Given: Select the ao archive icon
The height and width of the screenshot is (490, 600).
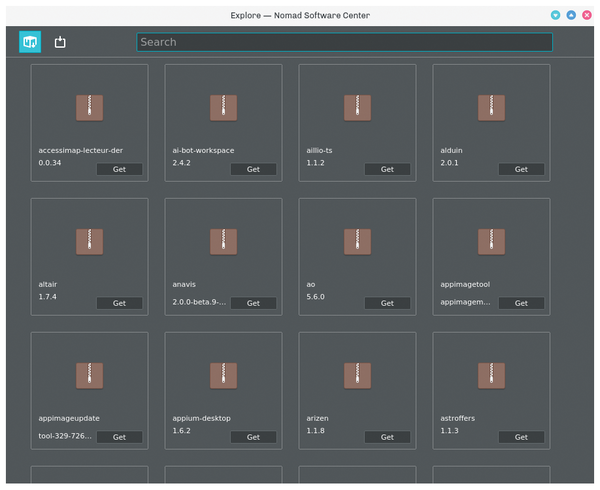Looking at the screenshot, I should (x=357, y=242).
